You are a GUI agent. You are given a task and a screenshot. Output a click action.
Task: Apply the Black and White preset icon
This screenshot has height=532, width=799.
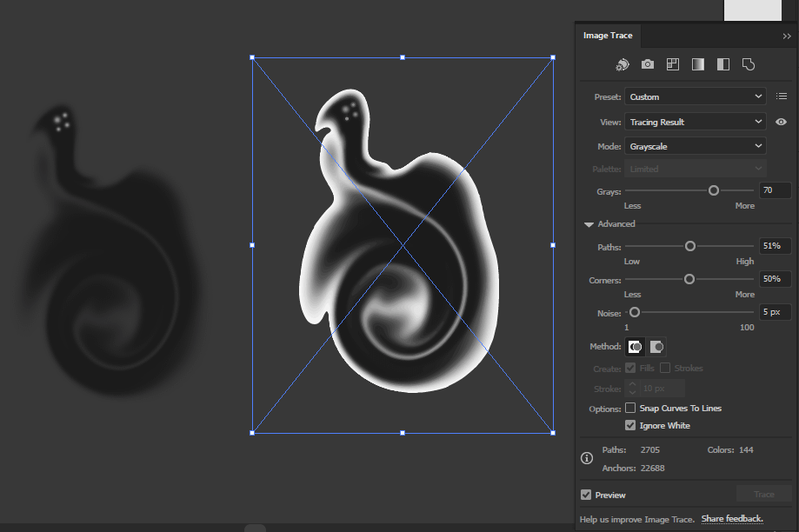pyautogui.click(x=722, y=64)
